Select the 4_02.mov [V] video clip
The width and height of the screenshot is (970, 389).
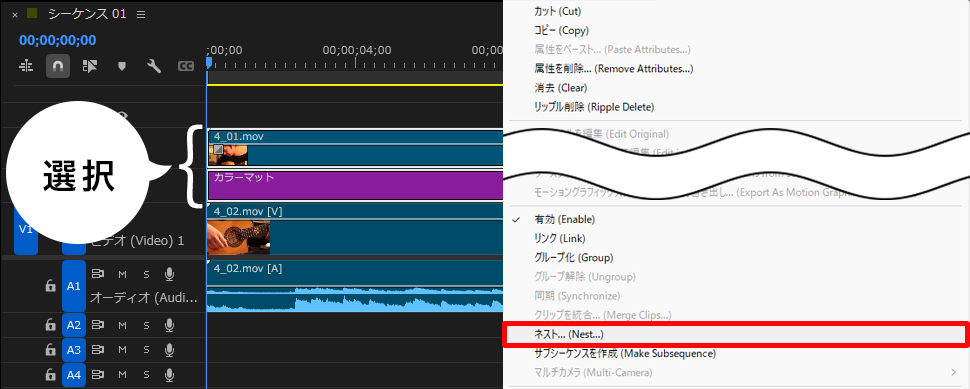(x=355, y=229)
